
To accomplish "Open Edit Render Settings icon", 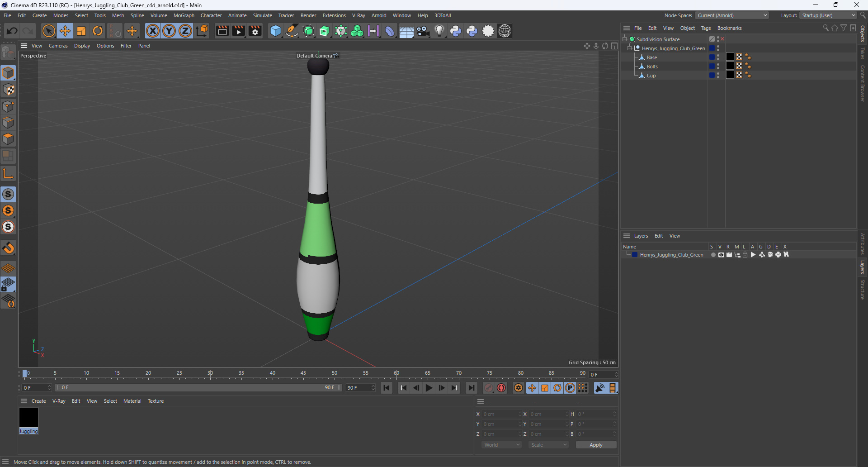I will pyautogui.click(x=255, y=31).
